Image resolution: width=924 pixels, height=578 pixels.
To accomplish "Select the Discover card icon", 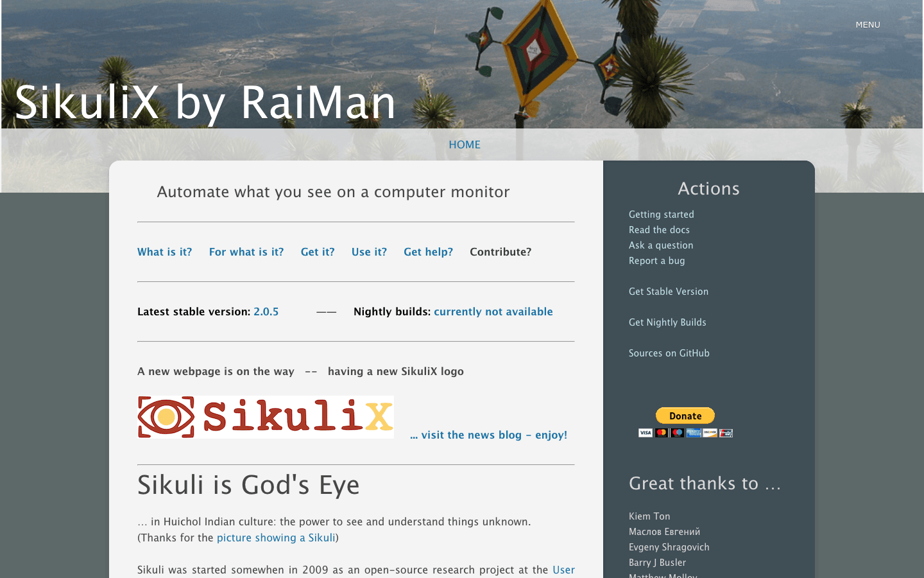I will point(710,432).
